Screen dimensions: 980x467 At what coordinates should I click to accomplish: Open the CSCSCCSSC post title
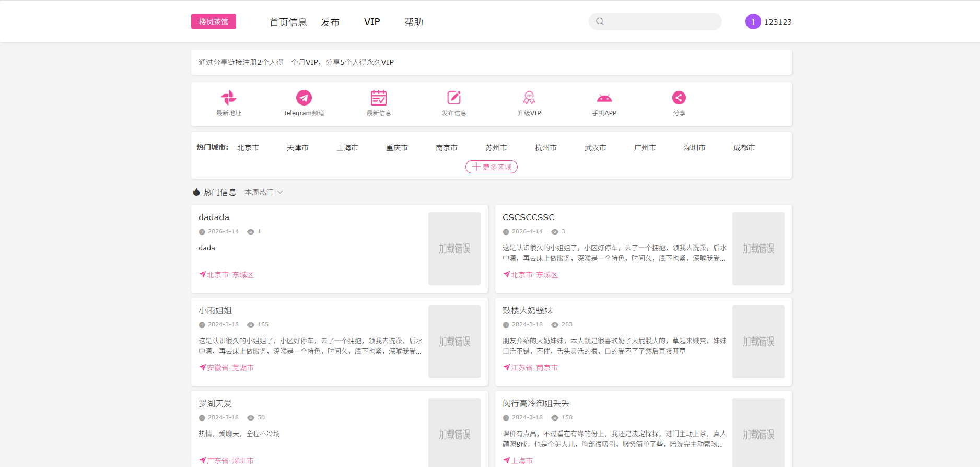(529, 217)
